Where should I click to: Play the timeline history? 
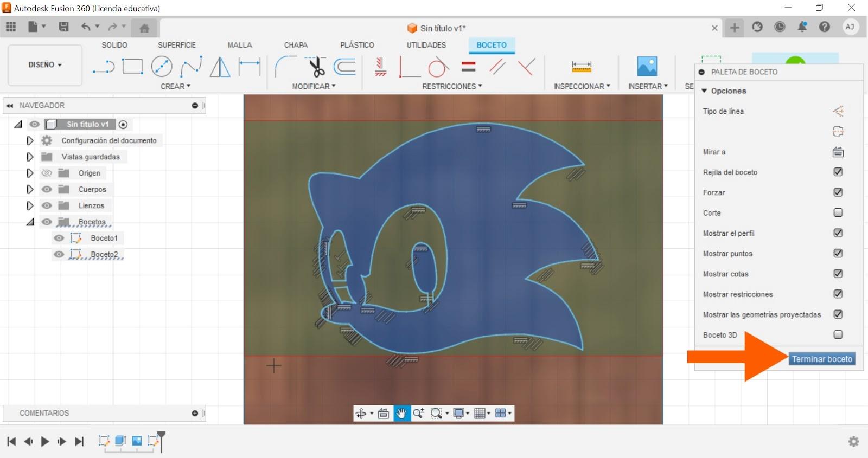coord(45,441)
